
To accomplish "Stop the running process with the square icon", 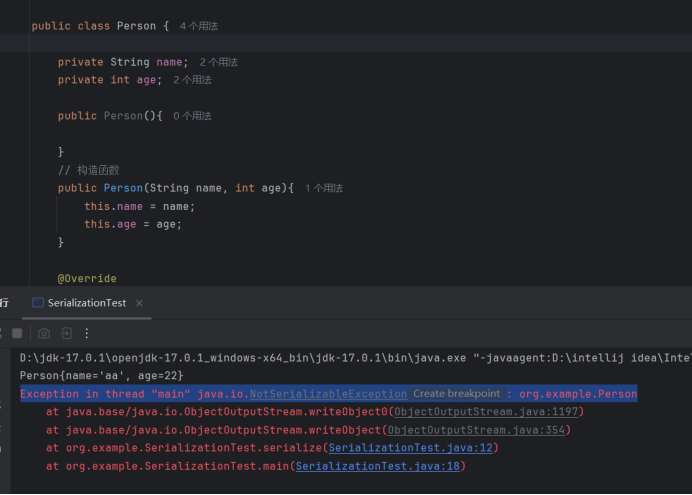I will (x=17, y=333).
